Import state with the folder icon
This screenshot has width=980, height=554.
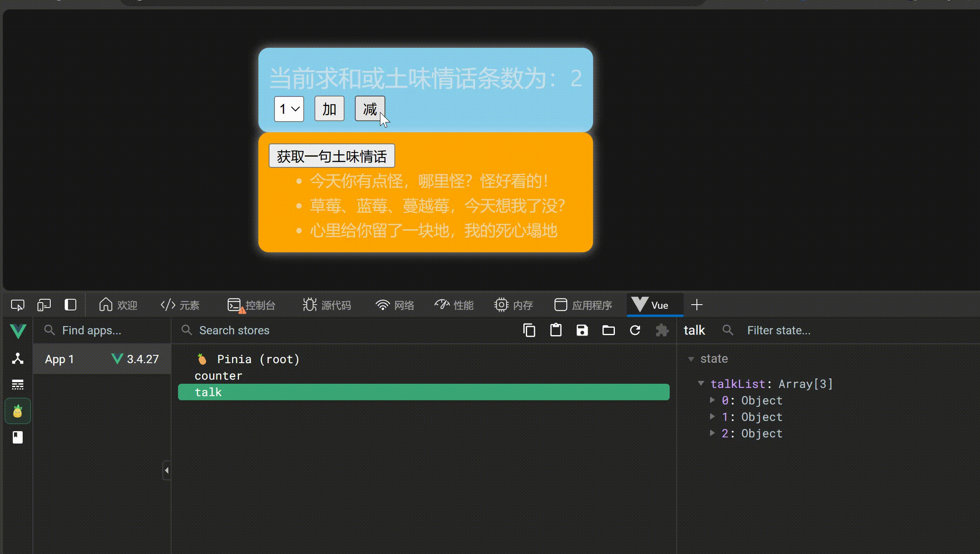pos(608,330)
